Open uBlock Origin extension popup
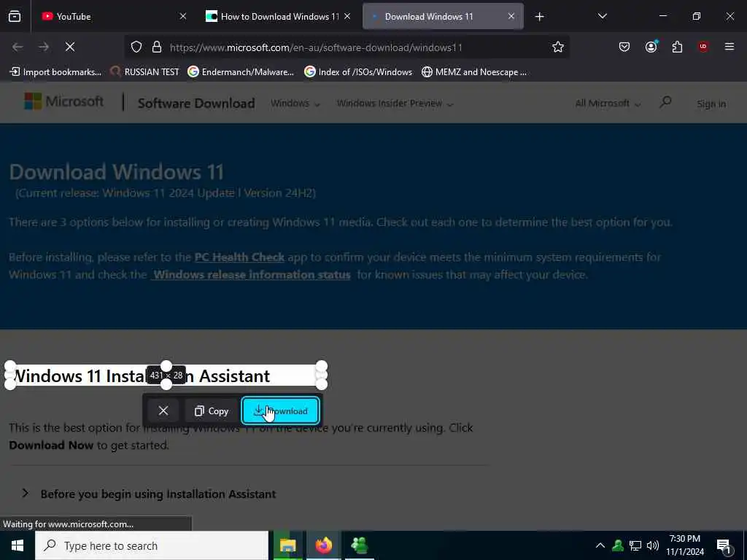This screenshot has height=560, width=747. (x=703, y=47)
